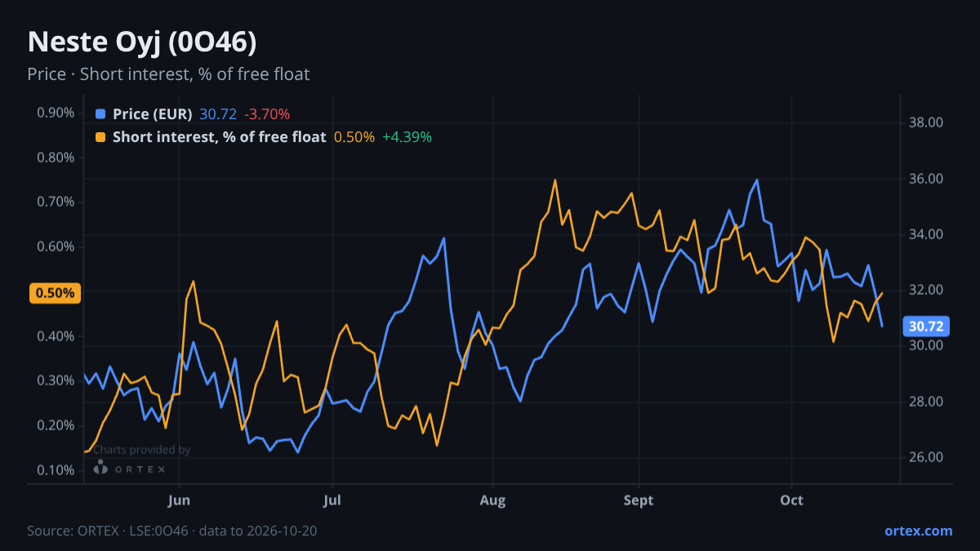Click the 28.00 right axis label

(926, 402)
